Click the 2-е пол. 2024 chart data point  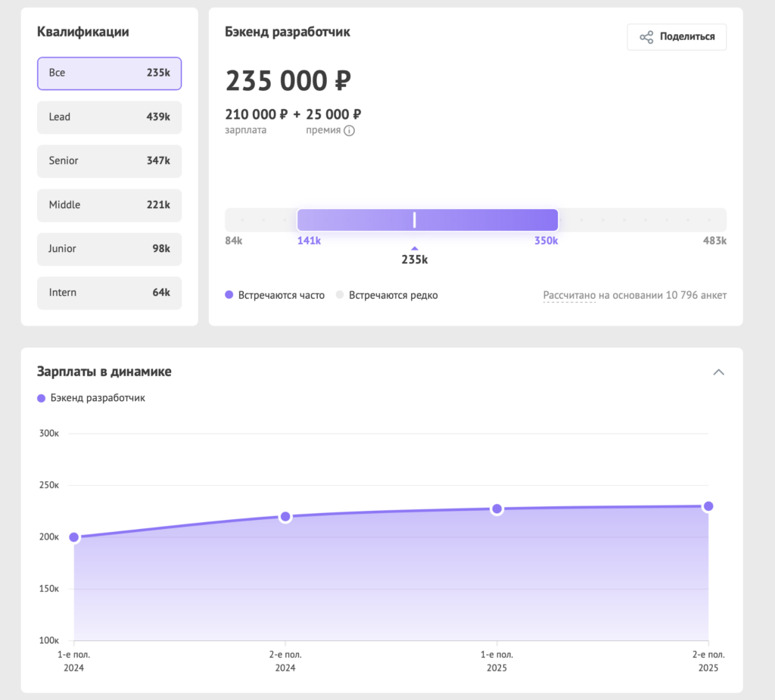tap(285, 517)
